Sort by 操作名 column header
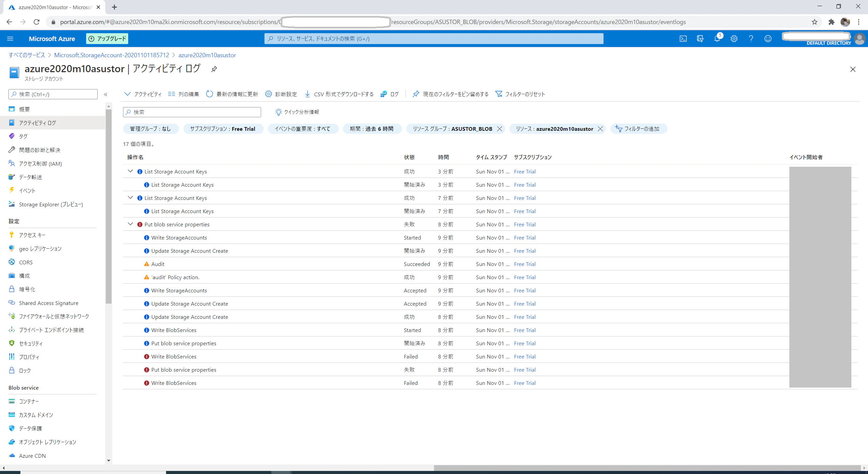This screenshot has width=868, height=474. [x=135, y=157]
